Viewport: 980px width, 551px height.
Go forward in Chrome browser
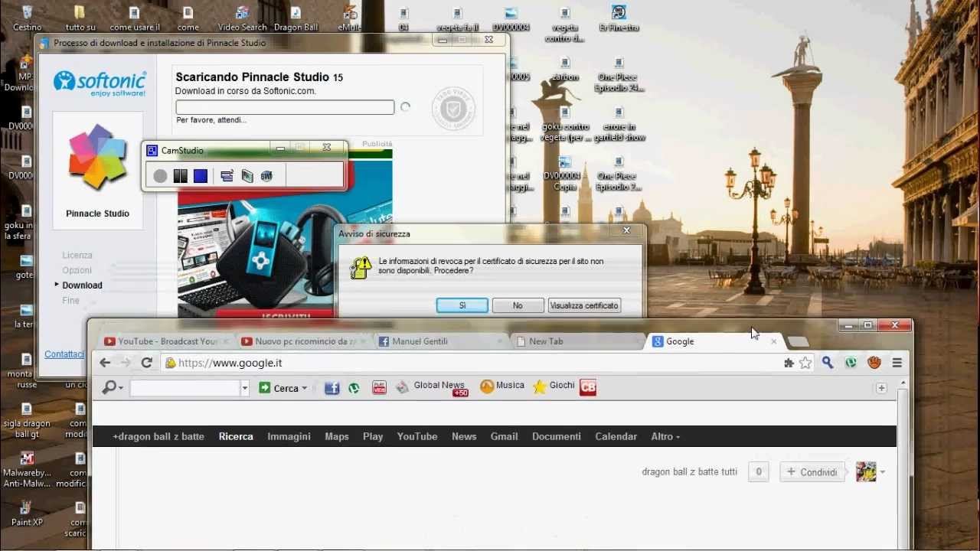[x=125, y=363]
